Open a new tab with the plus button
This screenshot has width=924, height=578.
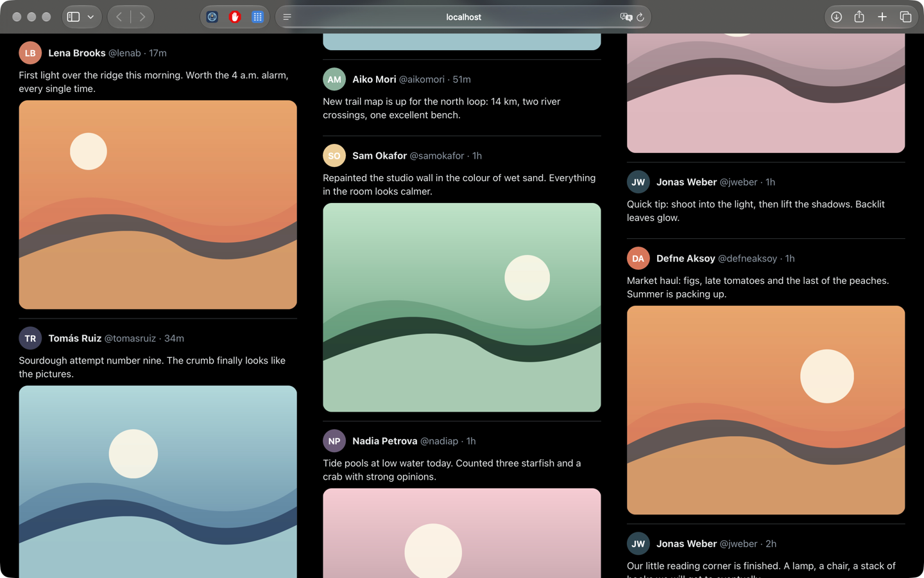coord(882,17)
